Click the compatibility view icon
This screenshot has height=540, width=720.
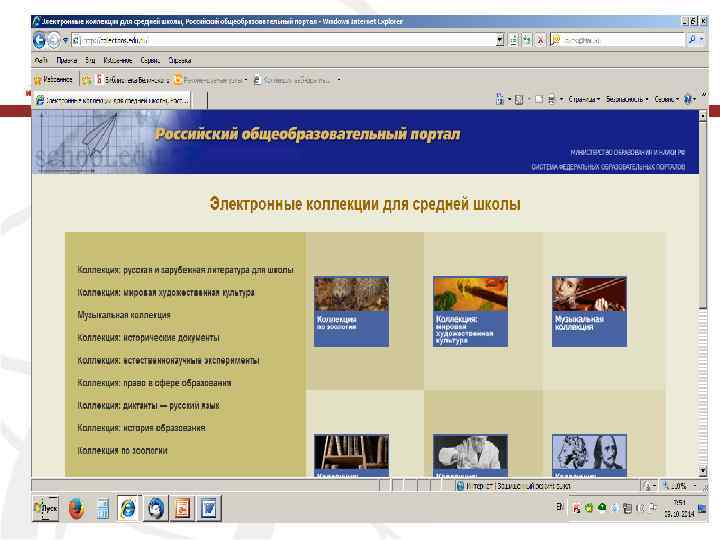(x=513, y=40)
